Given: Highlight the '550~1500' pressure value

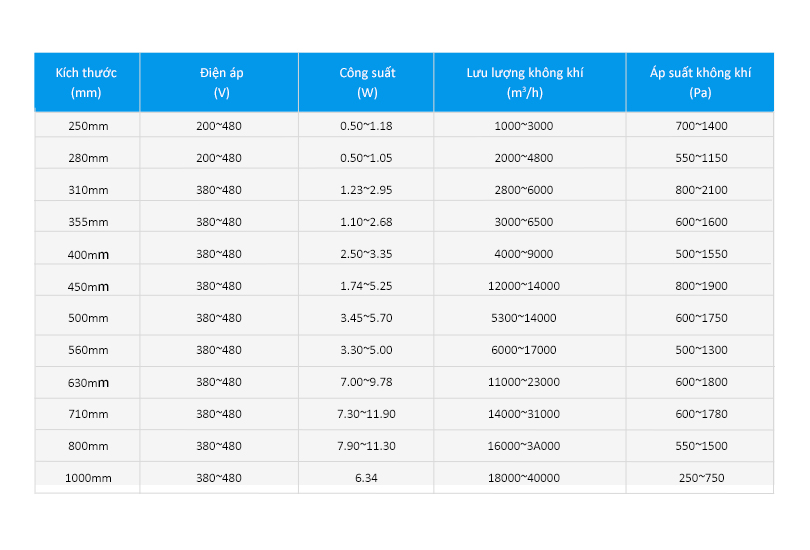Looking at the screenshot, I should pos(702,446).
